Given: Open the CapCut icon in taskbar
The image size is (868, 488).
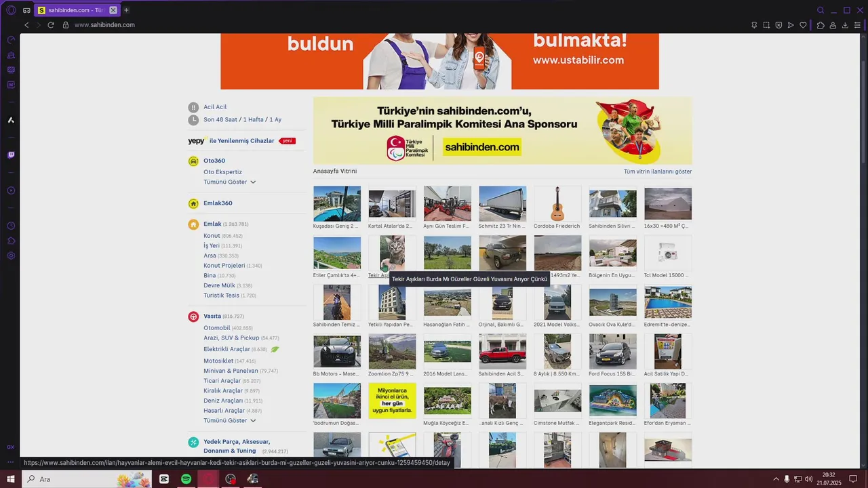Looking at the screenshot, I should point(164,479).
